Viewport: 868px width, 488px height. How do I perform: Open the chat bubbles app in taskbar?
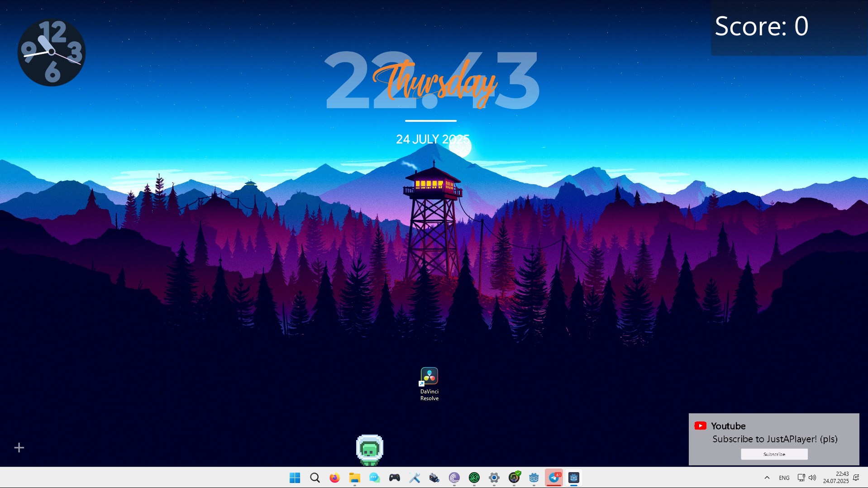[374, 478]
